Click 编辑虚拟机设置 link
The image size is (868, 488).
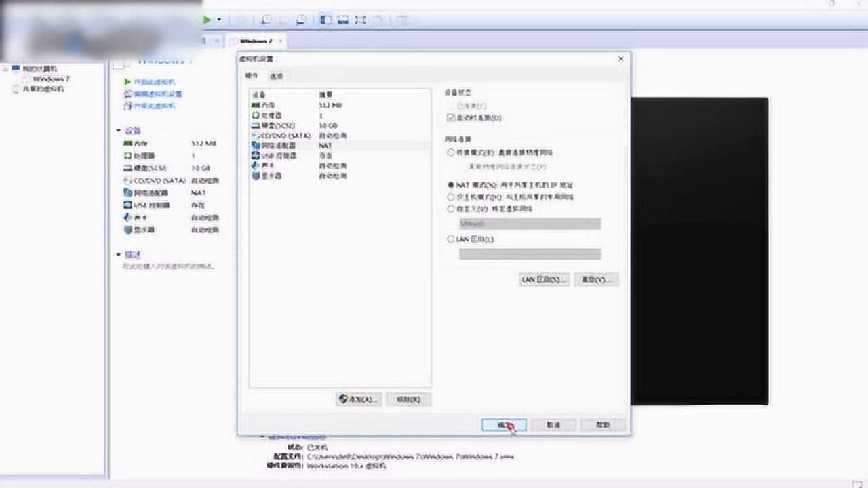pos(158,94)
